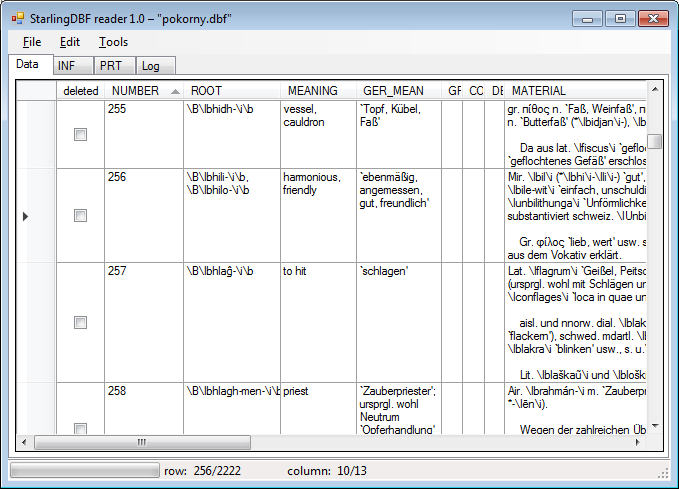
Task: Click the MATERIAL column header
Action: [576, 91]
